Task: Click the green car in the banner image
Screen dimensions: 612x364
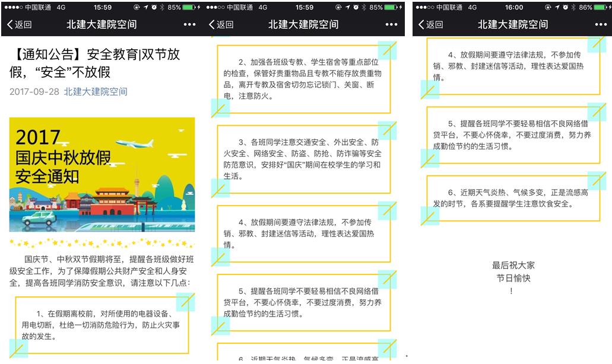Action: (x=39, y=218)
